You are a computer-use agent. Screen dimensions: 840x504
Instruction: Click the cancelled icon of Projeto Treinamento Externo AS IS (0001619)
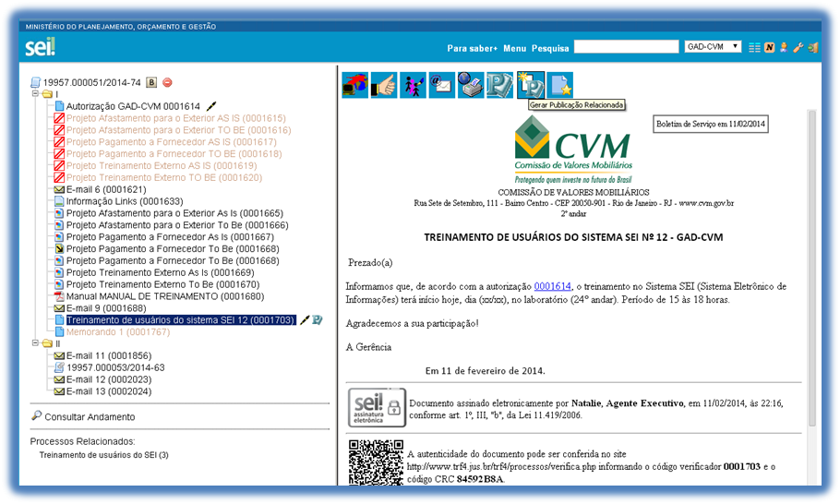click(x=59, y=165)
